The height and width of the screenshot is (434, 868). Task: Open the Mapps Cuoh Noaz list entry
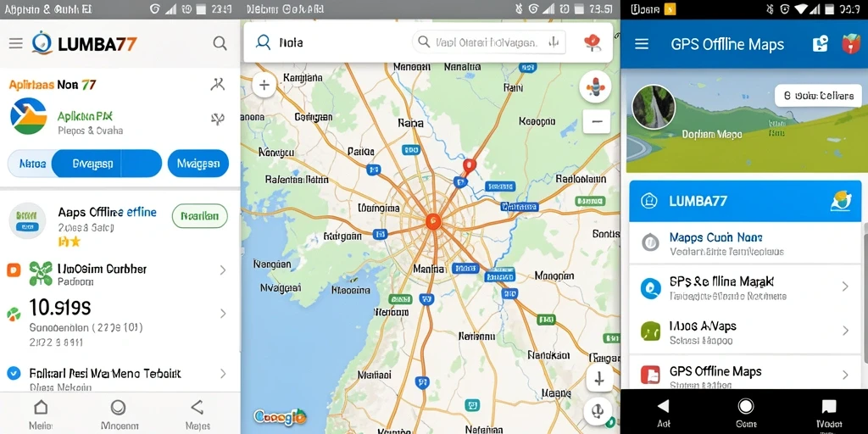click(x=745, y=243)
